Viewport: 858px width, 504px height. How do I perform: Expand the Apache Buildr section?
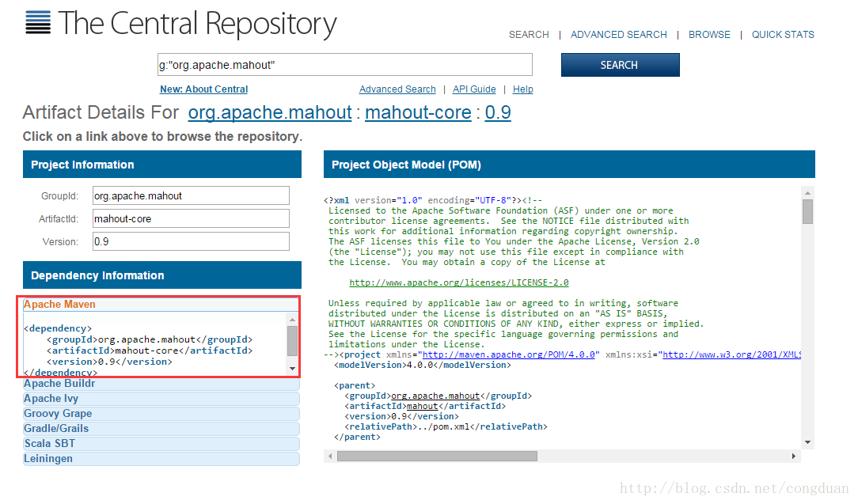click(161, 384)
